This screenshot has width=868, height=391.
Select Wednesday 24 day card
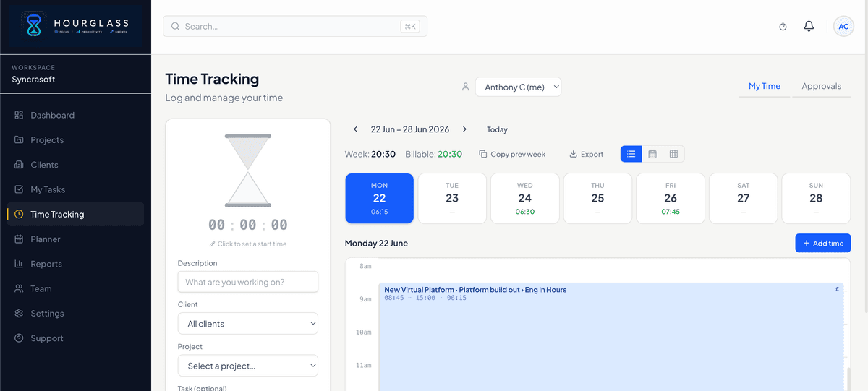pyautogui.click(x=525, y=198)
